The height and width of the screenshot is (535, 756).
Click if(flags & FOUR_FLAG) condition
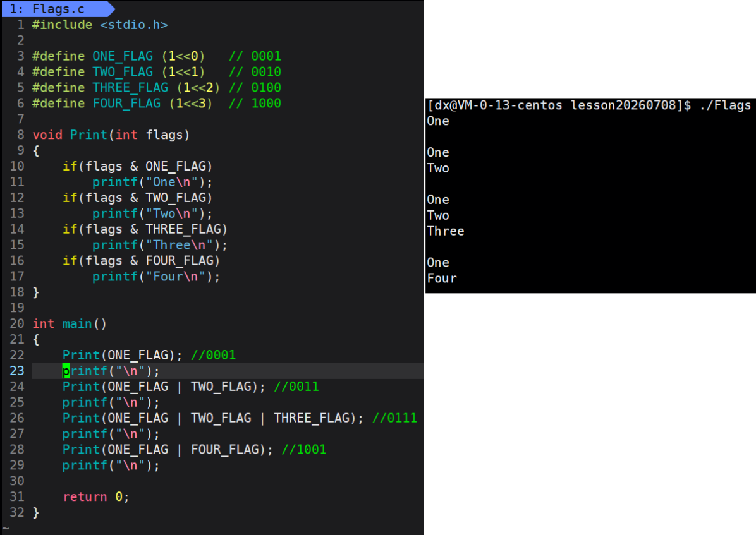(x=141, y=261)
